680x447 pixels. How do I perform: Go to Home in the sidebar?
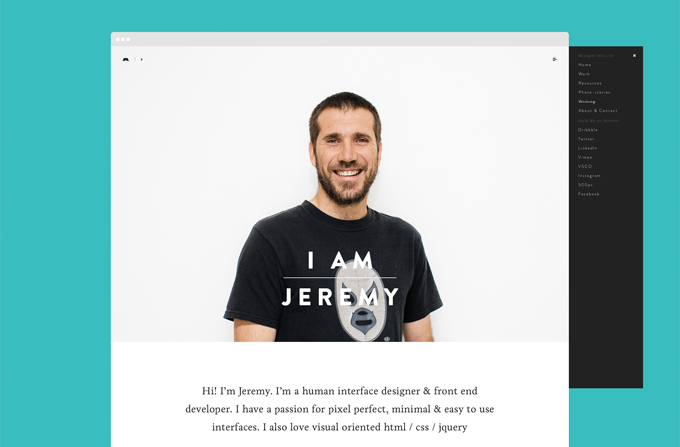point(585,65)
